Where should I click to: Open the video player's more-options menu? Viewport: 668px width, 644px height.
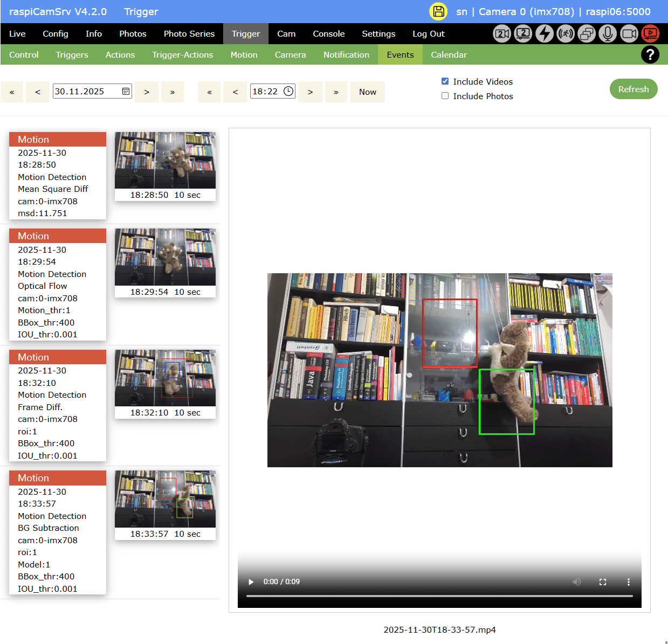628,581
